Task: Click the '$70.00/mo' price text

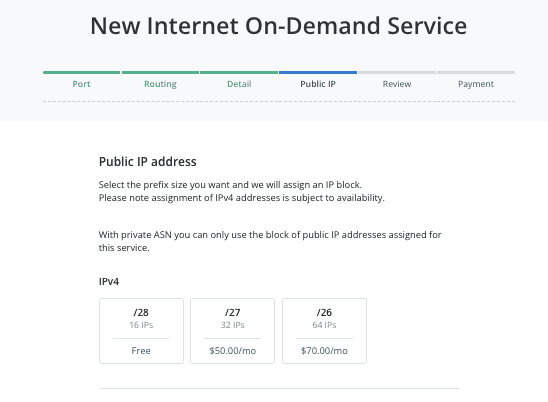Action: click(324, 351)
